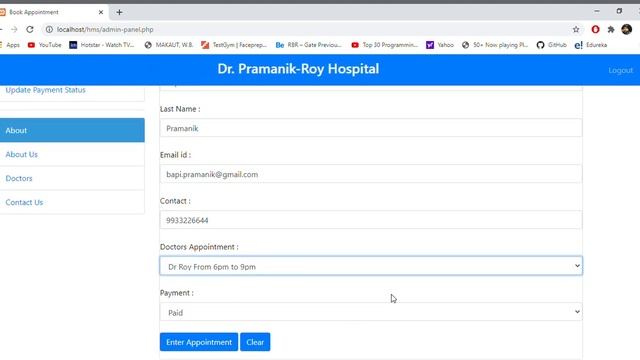Open the Hotstar bookmark
This screenshot has width=640, height=360.
click(102, 45)
